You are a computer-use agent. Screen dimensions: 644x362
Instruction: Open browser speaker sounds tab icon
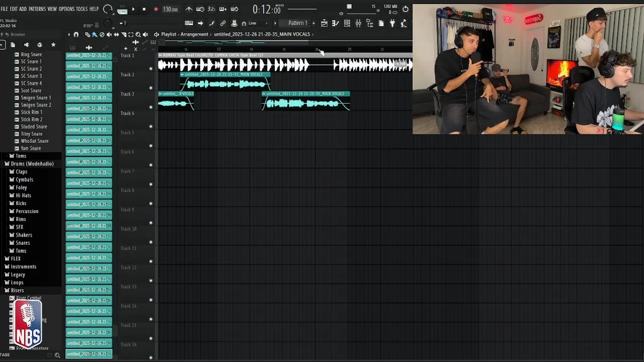[26, 45]
